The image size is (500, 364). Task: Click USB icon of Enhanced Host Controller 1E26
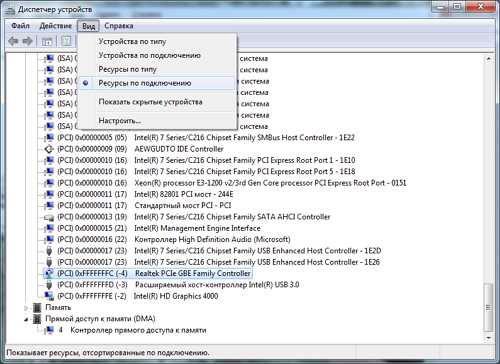(49, 262)
